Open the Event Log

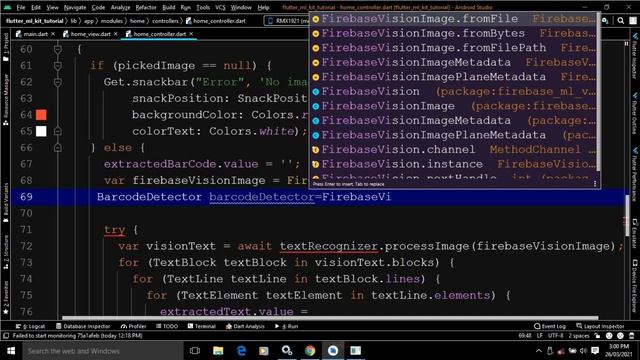click(550, 326)
